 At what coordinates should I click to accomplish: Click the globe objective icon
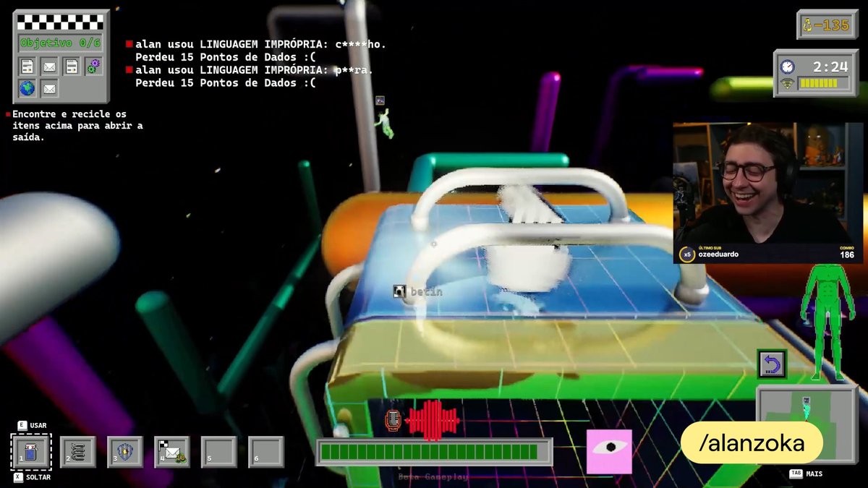[x=27, y=89]
